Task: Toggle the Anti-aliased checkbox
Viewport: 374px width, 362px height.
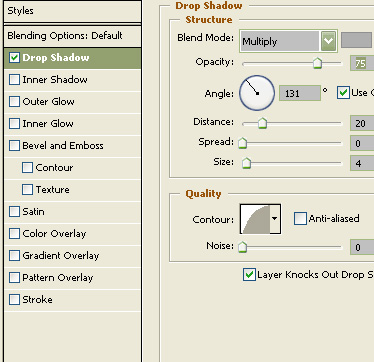Action: [x=300, y=219]
